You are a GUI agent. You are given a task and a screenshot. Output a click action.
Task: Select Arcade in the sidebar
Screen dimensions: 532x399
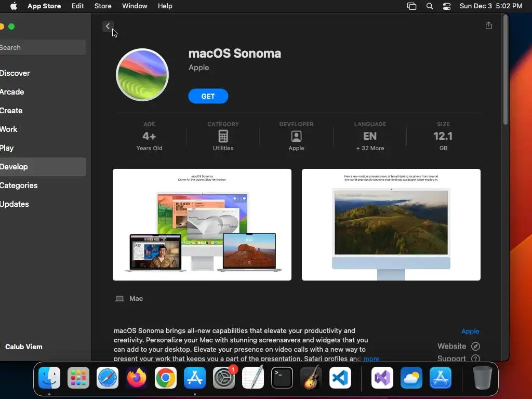(x=43, y=92)
